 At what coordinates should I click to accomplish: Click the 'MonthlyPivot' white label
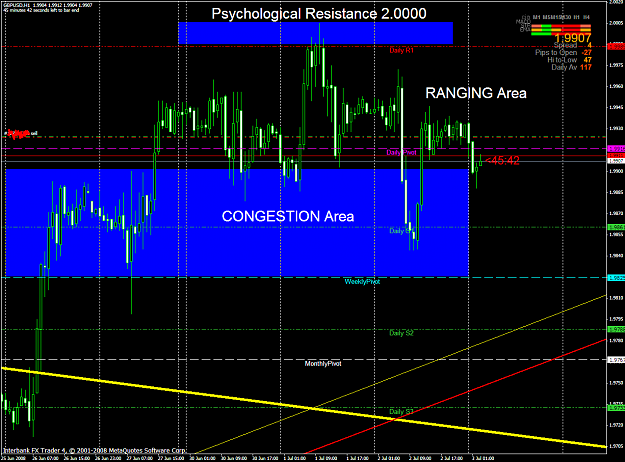[323, 364]
